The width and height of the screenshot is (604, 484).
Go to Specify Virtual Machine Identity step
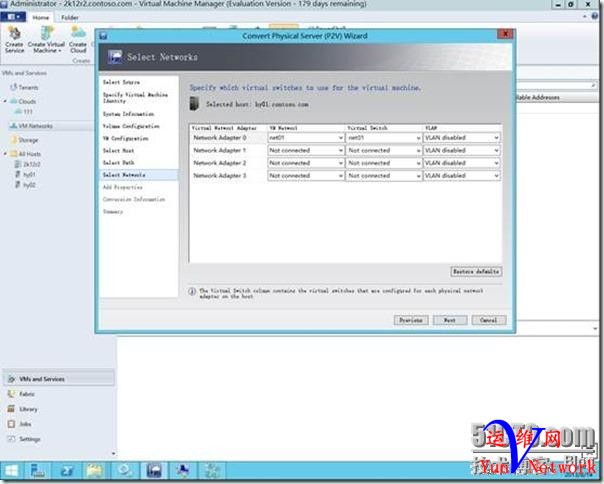(135, 97)
